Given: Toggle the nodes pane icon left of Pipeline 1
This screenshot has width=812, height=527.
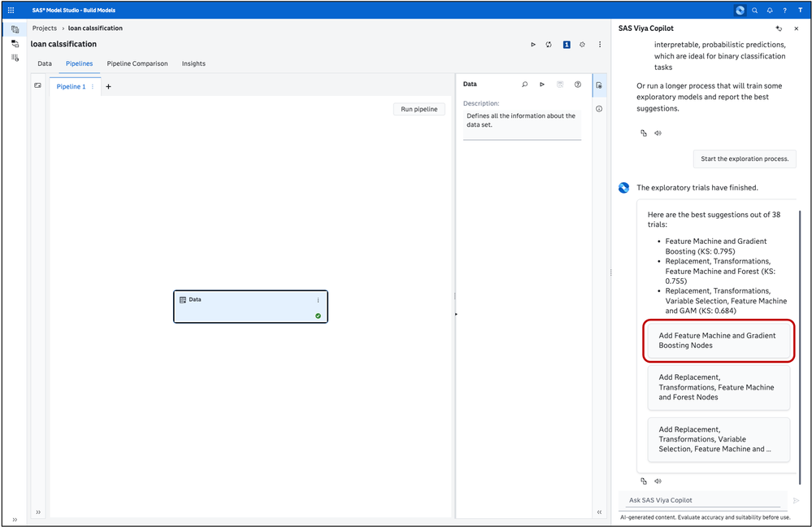Looking at the screenshot, I should point(38,85).
